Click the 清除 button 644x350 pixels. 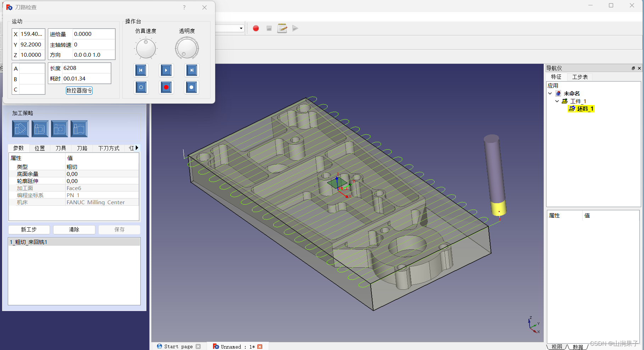click(74, 230)
